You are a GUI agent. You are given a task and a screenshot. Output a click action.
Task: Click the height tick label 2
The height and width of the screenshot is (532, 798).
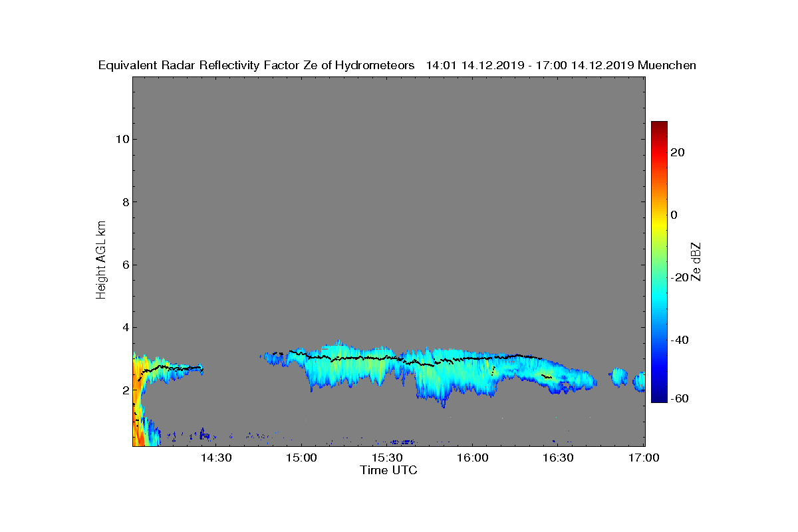(x=124, y=390)
